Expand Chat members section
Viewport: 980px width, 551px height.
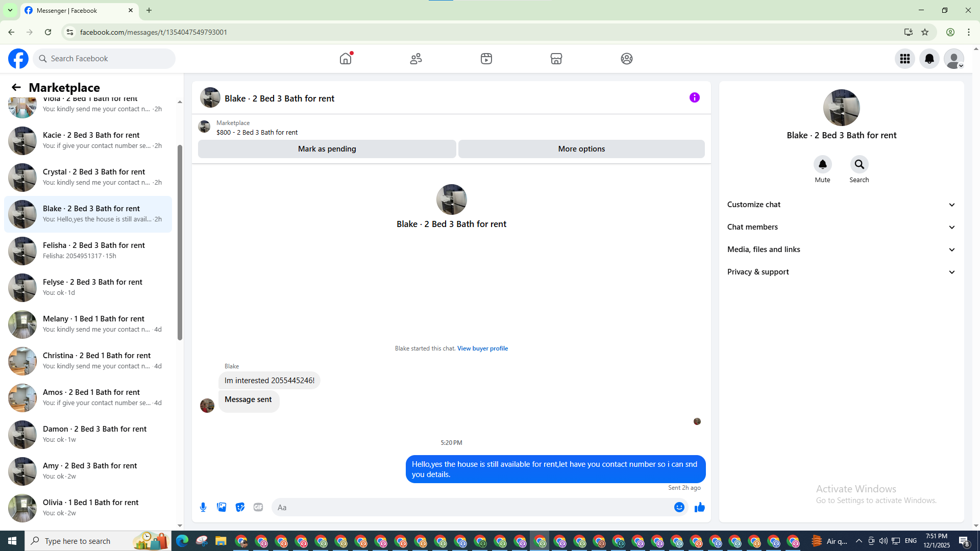(x=842, y=227)
